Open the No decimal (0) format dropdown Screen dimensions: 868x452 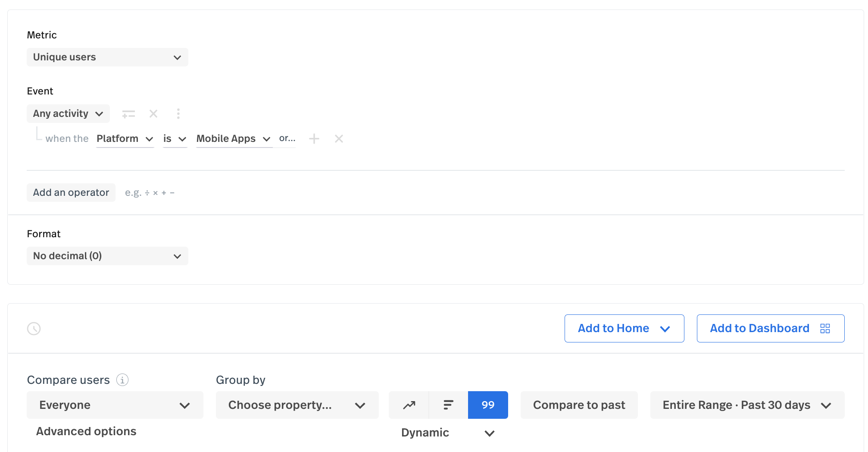(107, 256)
